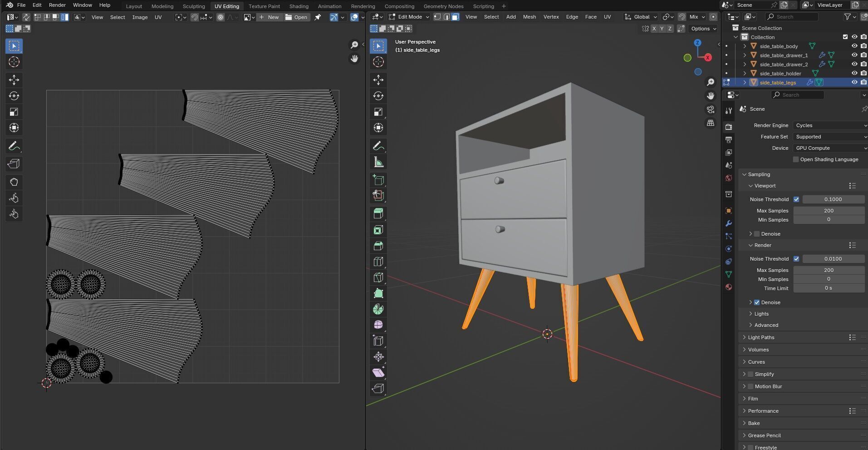Viewport: 868px width, 450px height.
Task: Select the Knife tool
Action: [378, 277]
